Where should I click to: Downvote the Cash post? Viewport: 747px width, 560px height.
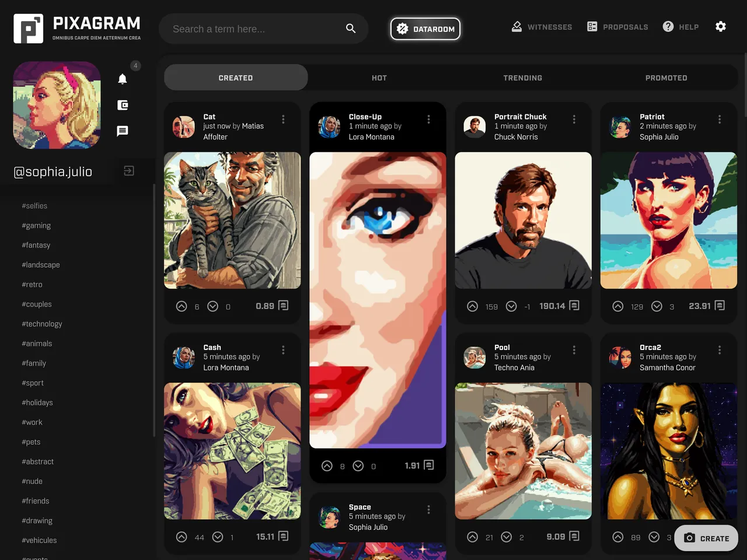(x=218, y=537)
